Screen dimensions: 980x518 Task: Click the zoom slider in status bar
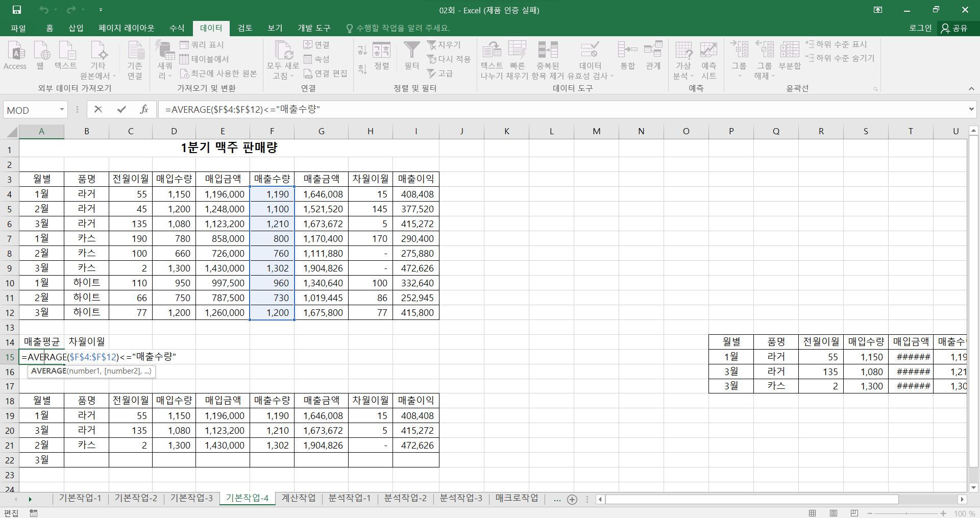[906, 513]
